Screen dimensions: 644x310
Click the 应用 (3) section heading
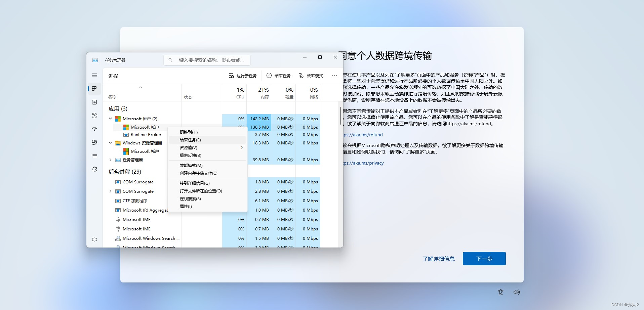pyautogui.click(x=118, y=109)
